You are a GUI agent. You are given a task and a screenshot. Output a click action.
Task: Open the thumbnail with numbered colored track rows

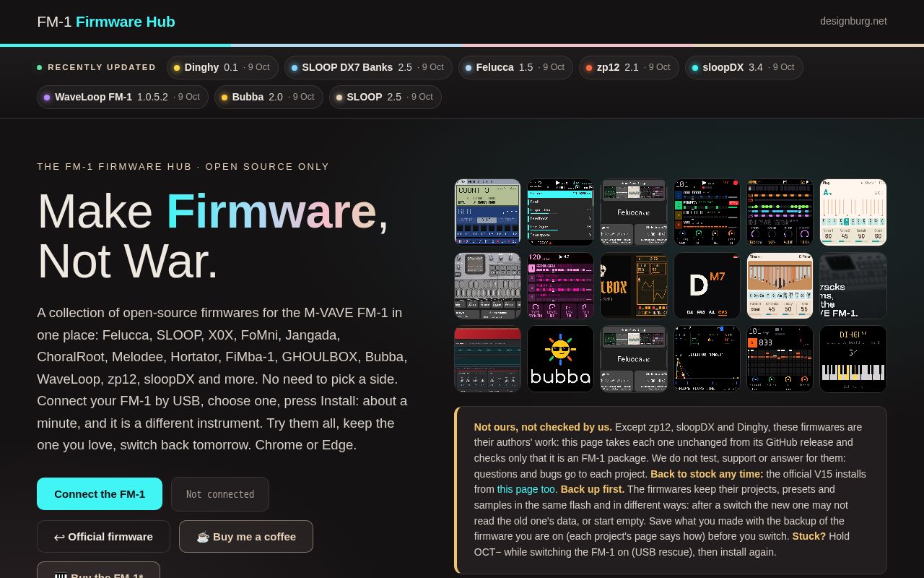(707, 212)
